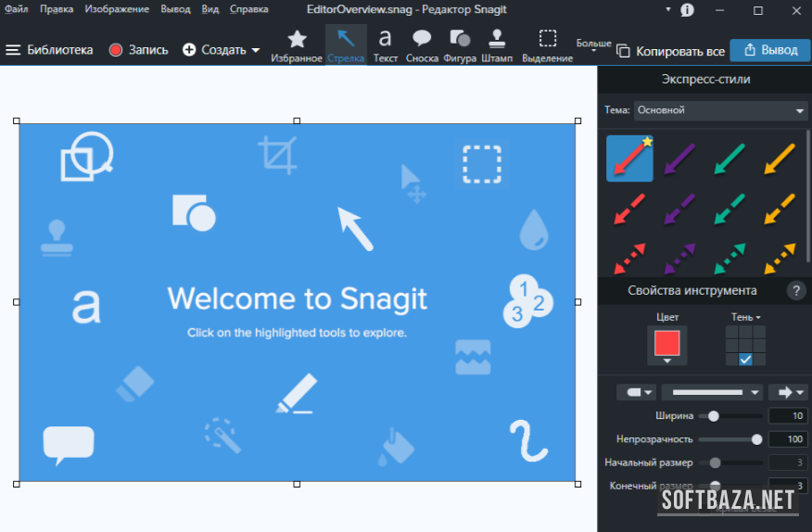Choose the Текст tool
The width and height of the screenshot is (812, 532).
(x=386, y=45)
